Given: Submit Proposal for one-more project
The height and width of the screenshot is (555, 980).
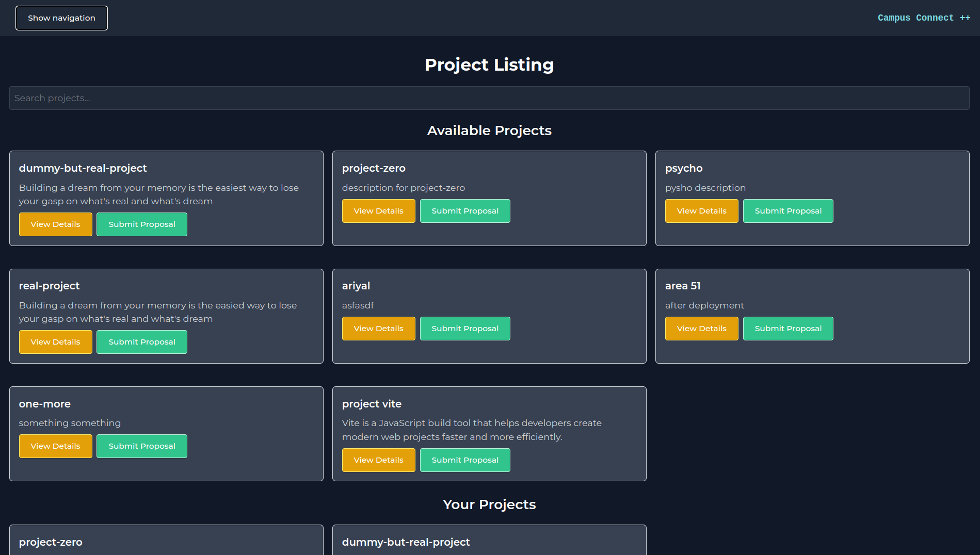Looking at the screenshot, I should [142, 446].
